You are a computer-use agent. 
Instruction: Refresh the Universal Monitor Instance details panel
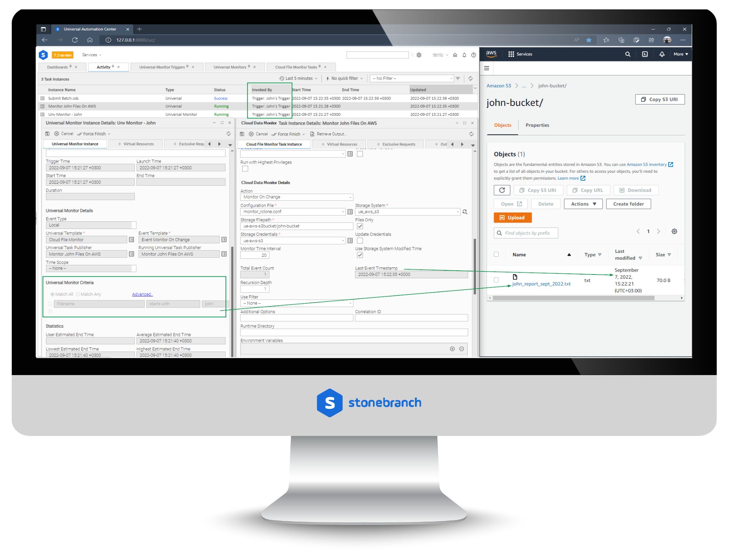229,134
